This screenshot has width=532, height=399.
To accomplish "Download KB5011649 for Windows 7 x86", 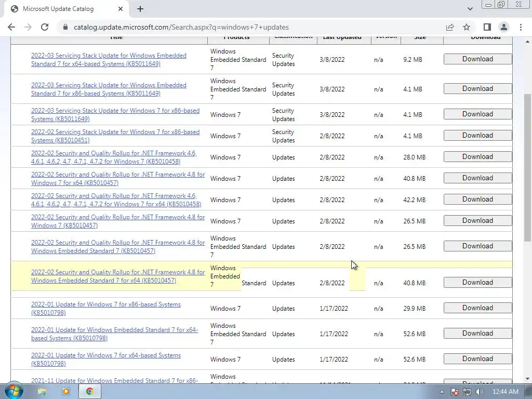I will [x=478, y=114].
